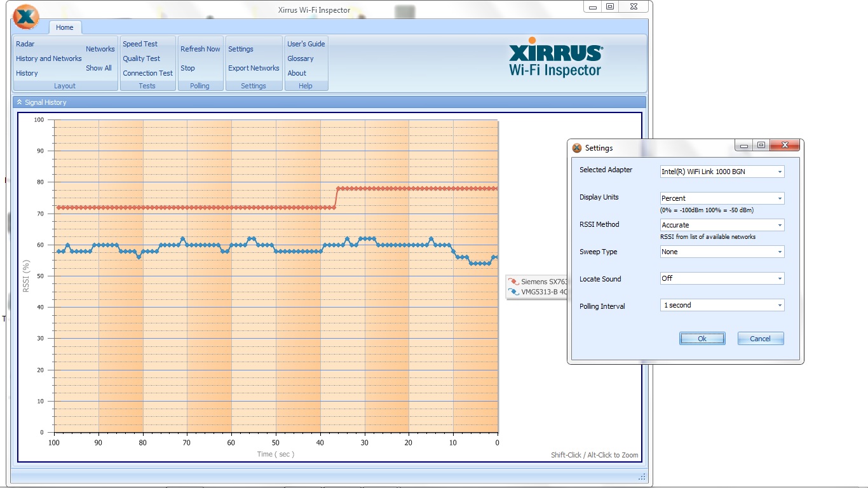Open the Display Units dropdown

coord(779,198)
